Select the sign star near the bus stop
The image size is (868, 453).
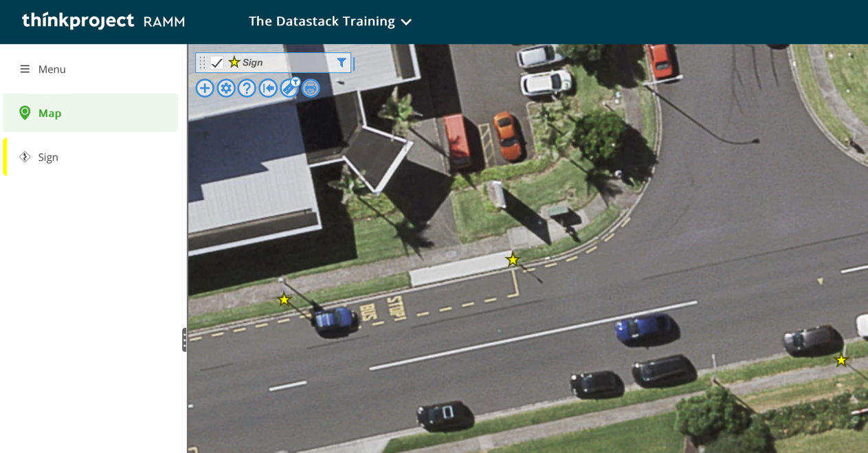513,260
